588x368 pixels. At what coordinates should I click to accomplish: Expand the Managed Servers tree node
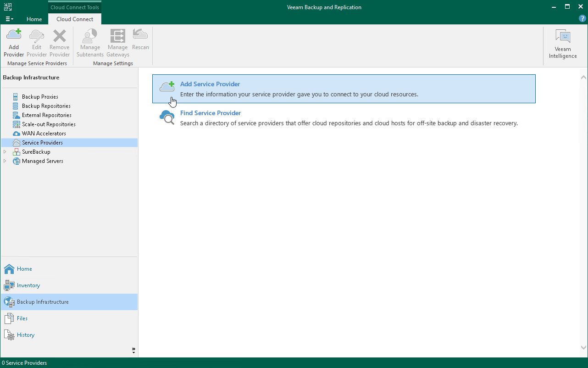point(5,161)
